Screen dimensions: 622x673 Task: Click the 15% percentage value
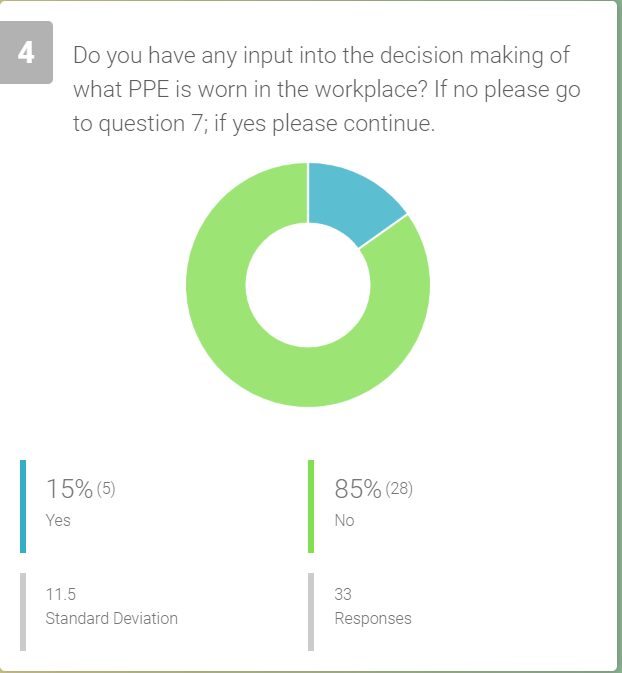coord(69,489)
